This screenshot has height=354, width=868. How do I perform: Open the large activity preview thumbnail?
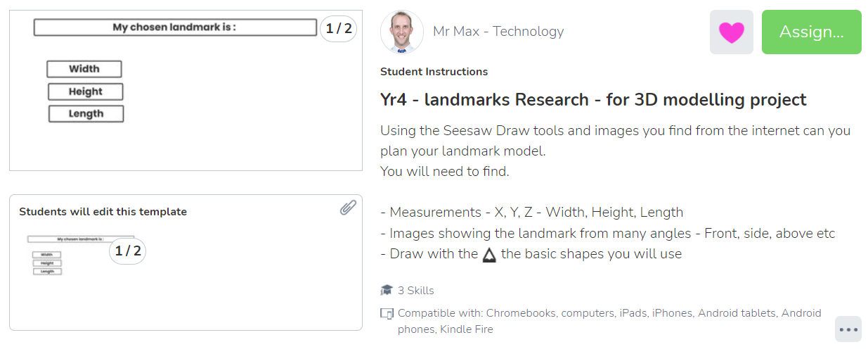pos(186,90)
